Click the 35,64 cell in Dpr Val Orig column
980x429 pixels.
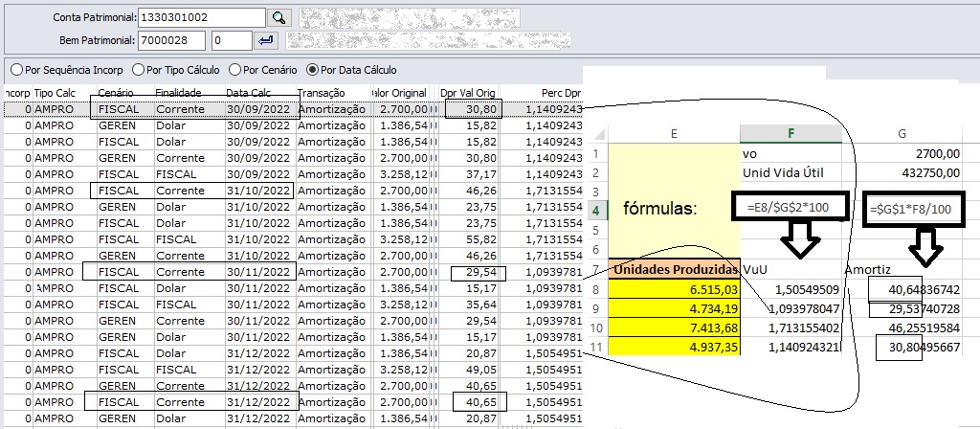pyautogui.click(x=484, y=304)
